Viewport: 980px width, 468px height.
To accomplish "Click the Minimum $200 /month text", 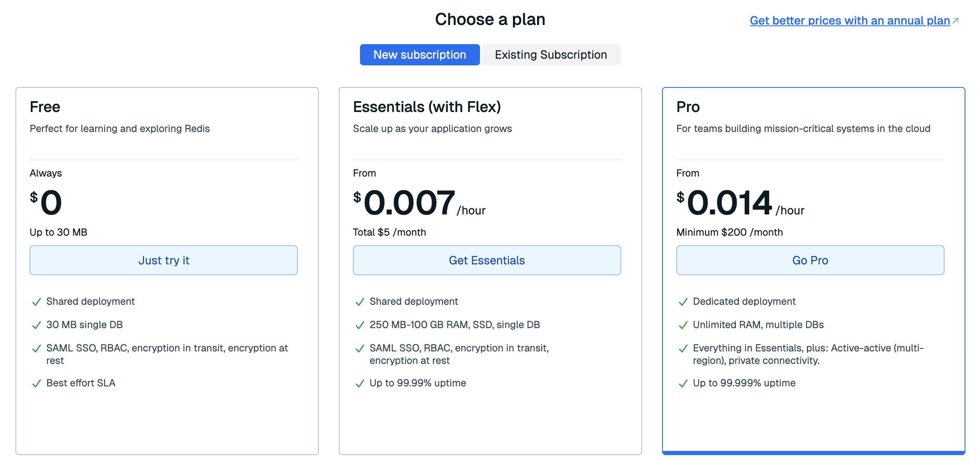I will 729,232.
